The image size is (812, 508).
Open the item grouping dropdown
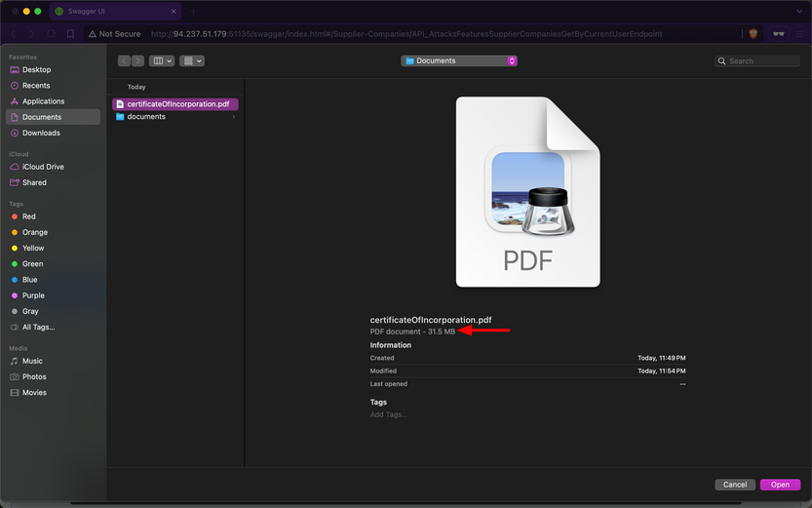point(192,60)
